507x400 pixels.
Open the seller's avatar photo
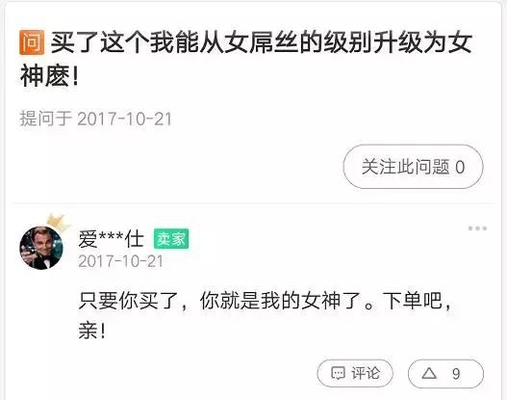41,248
